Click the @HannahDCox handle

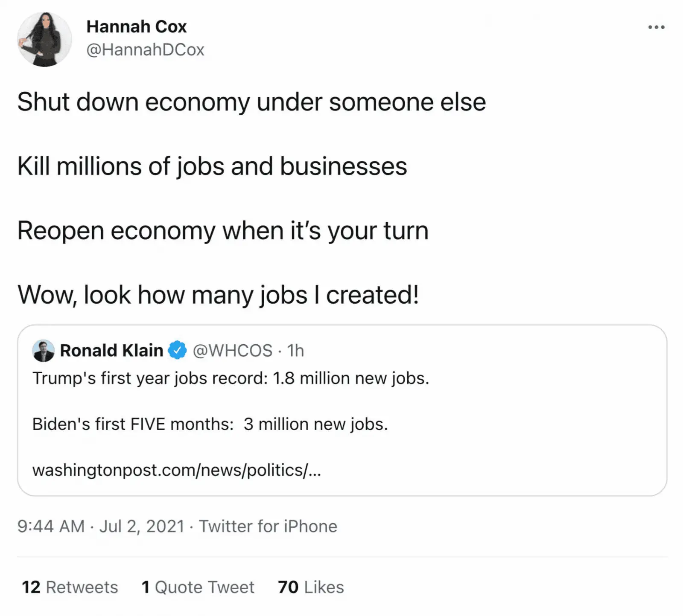pyautogui.click(x=145, y=50)
